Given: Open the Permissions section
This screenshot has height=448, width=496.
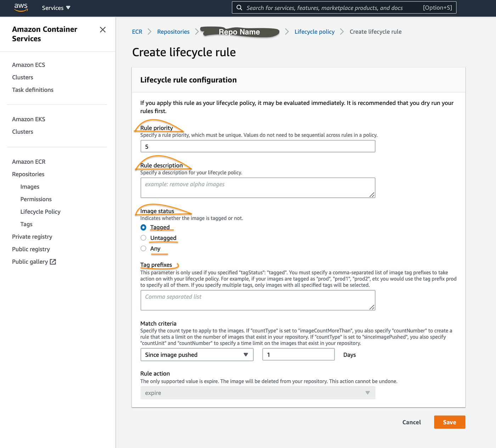Looking at the screenshot, I should [36, 199].
